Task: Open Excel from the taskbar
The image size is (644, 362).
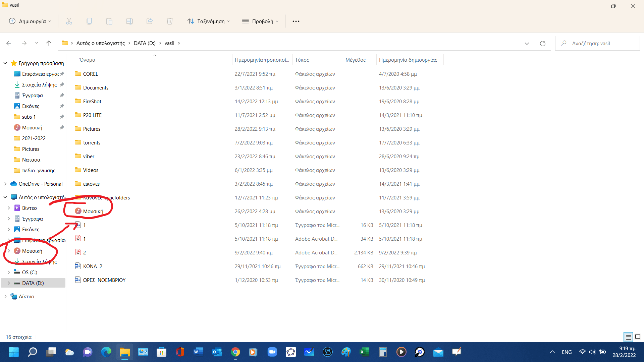Action: (x=365, y=352)
